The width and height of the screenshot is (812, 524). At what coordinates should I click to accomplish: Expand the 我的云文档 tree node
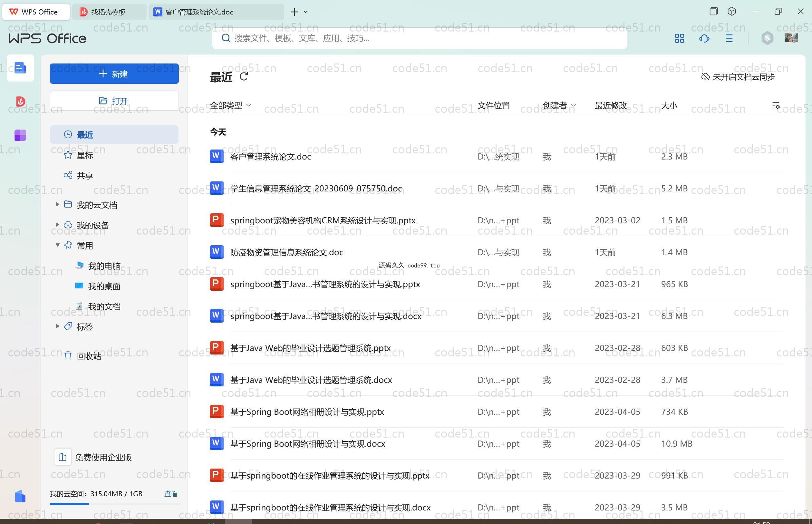[x=57, y=205]
